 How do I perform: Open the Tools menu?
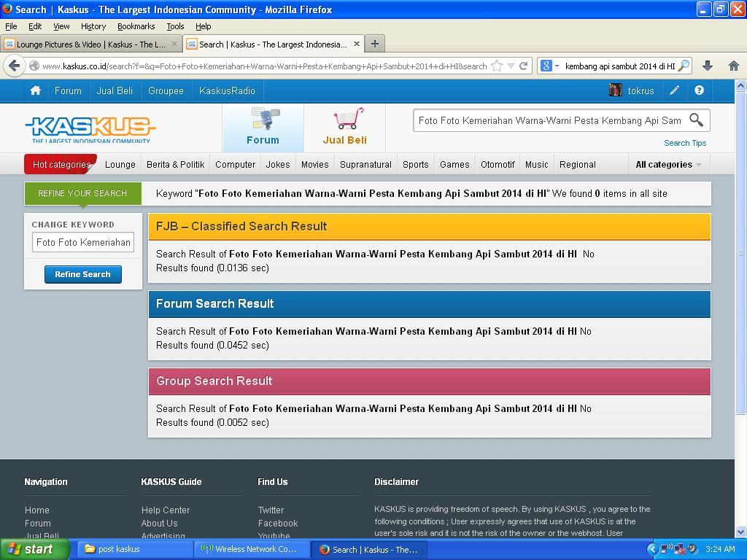pyautogui.click(x=175, y=26)
